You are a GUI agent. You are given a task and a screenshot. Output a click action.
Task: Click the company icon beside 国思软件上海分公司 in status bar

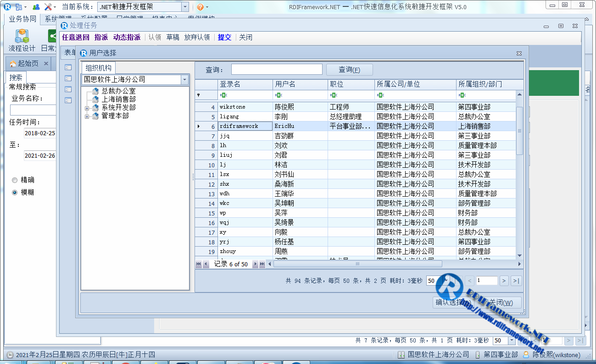point(401,355)
